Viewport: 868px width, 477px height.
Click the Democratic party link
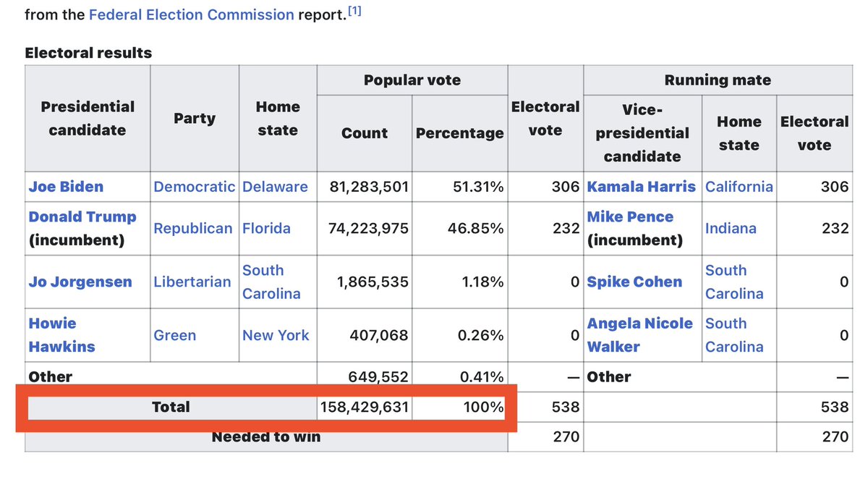[194, 187]
